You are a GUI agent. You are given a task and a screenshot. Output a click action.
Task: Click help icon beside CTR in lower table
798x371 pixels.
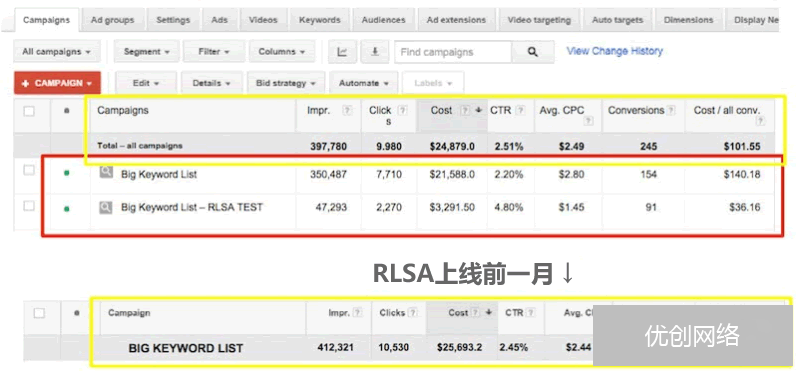click(x=532, y=313)
